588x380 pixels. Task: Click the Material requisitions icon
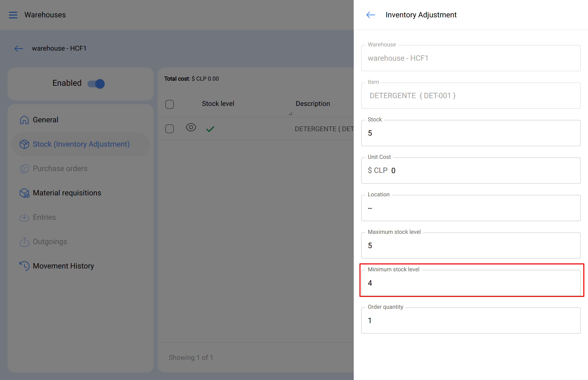tap(24, 193)
